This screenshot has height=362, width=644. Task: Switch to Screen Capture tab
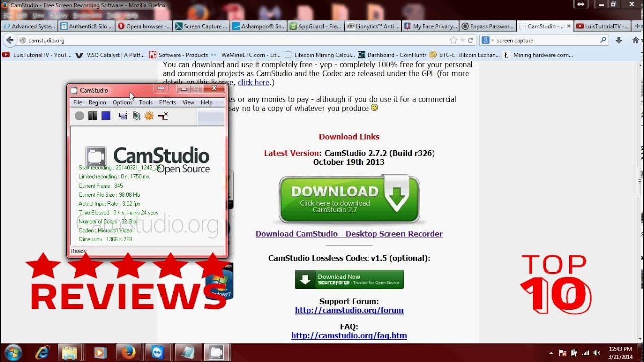click(x=201, y=26)
